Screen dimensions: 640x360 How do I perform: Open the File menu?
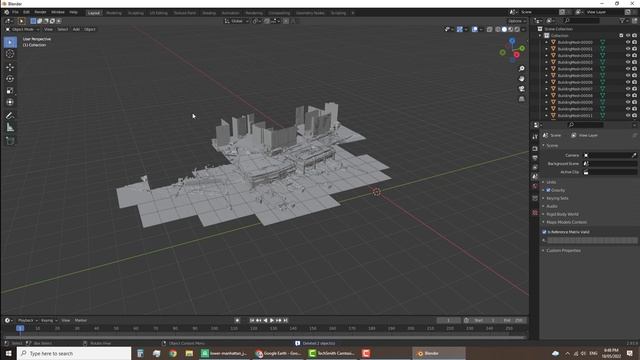pos(15,12)
